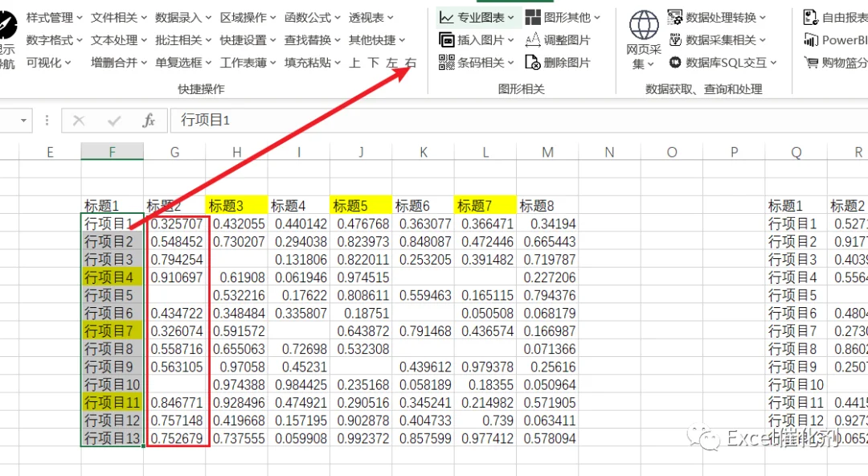This screenshot has width=868, height=476.
Task: Open the 网页采集 globe icon
Action: coord(644,25)
